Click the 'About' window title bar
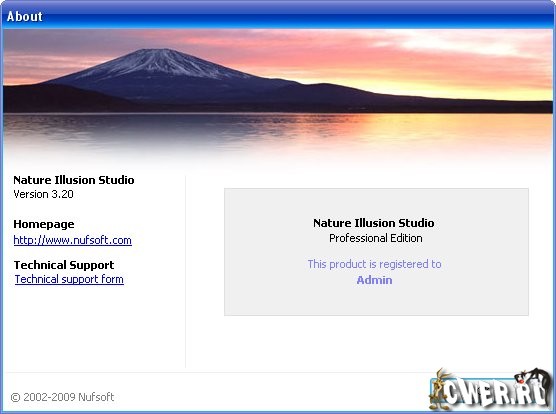556x414 pixels. [x=278, y=16]
